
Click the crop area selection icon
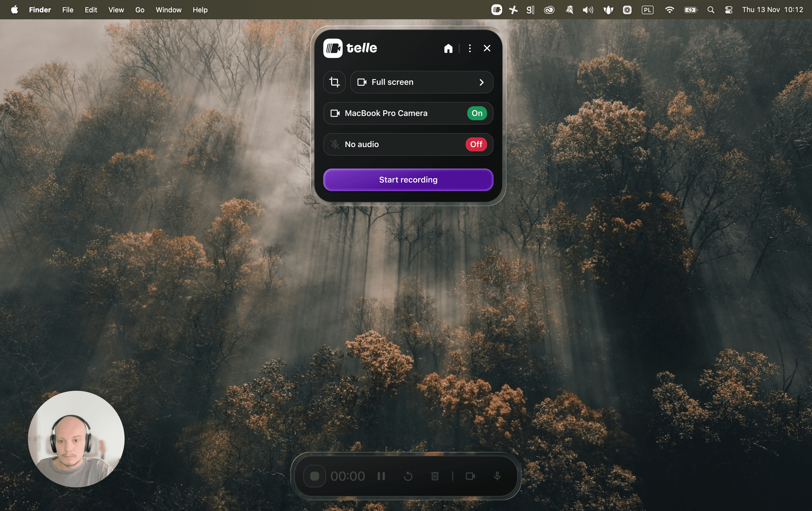(334, 82)
